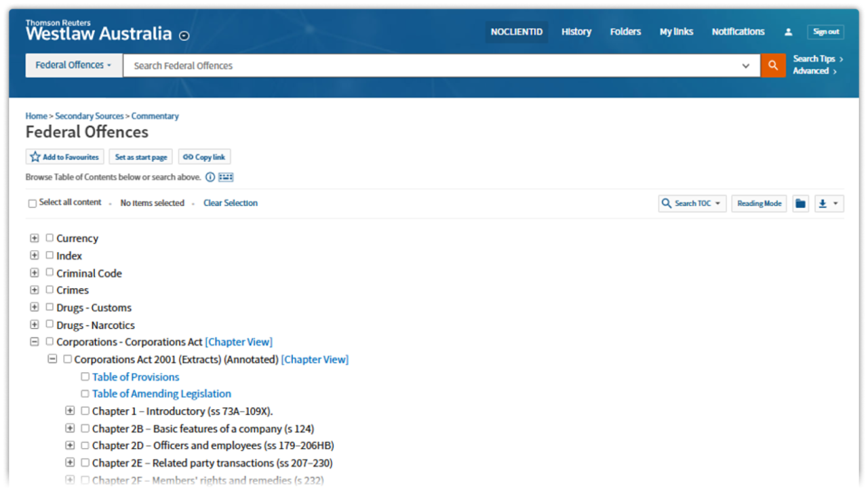Collapse the Corporations - Corporations Act node
The width and height of the screenshot is (868, 488).
(x=35, y=342)
